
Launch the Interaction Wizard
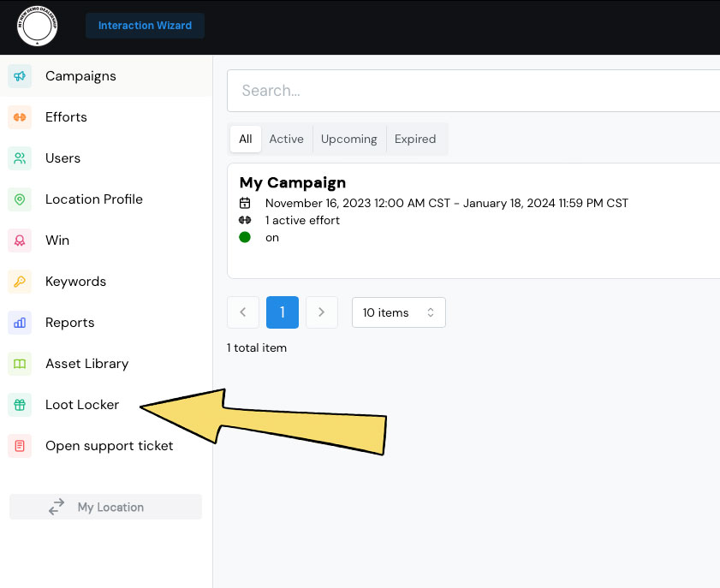pos(145,26)
